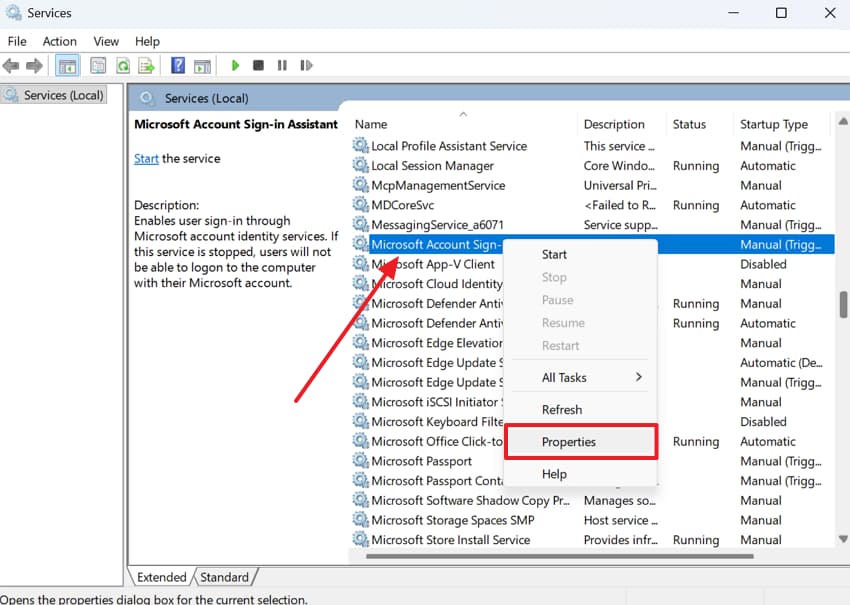This screenshot has height=605, width=850.
Task: Open Help using the question mark icon
Action: (x=177, y=65)
